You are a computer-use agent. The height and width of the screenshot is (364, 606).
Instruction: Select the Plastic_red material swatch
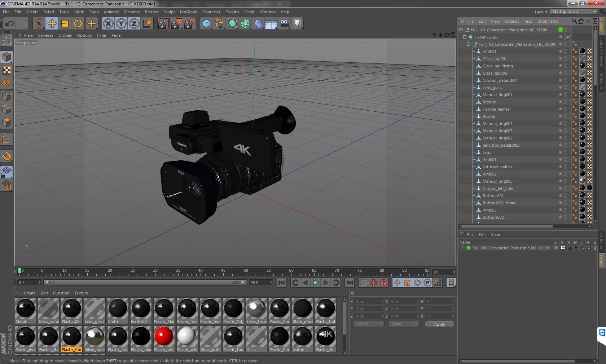(x=164, y=339)
